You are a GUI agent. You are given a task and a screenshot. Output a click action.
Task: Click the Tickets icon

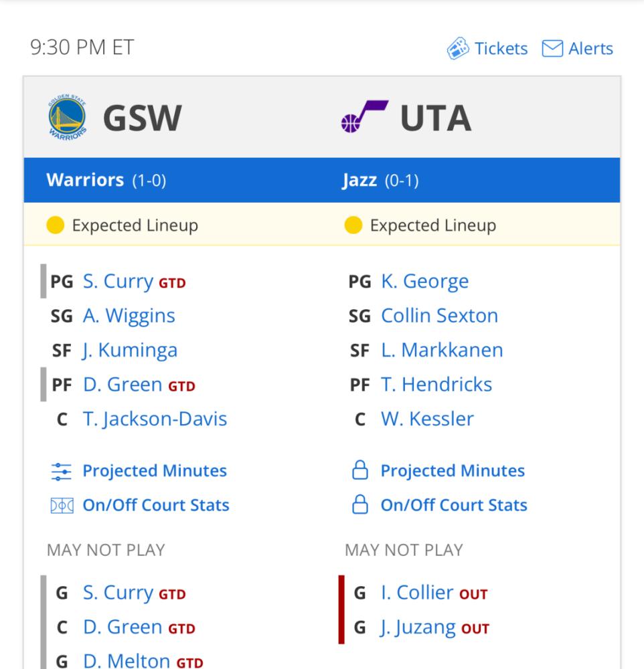click(458, 48)
